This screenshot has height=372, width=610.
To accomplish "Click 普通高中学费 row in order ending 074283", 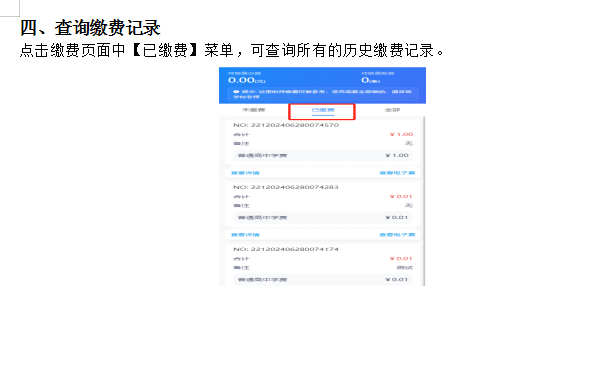I will point(323,218).
